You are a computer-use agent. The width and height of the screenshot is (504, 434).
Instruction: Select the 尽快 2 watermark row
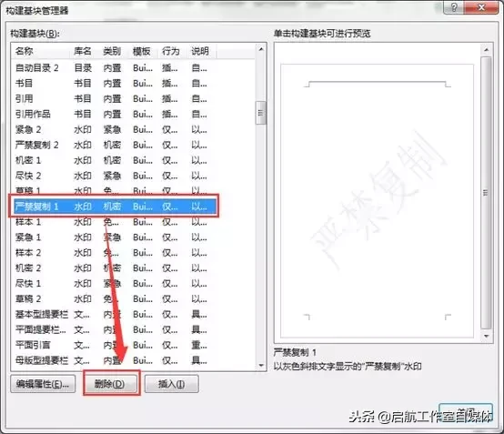click(115, 176)
